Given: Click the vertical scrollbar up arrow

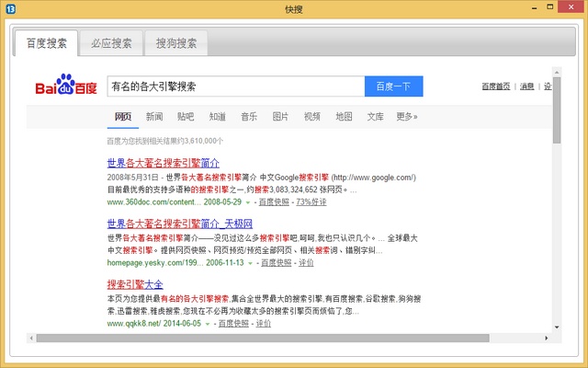Looking at the screenshot, I should (557, 73).
